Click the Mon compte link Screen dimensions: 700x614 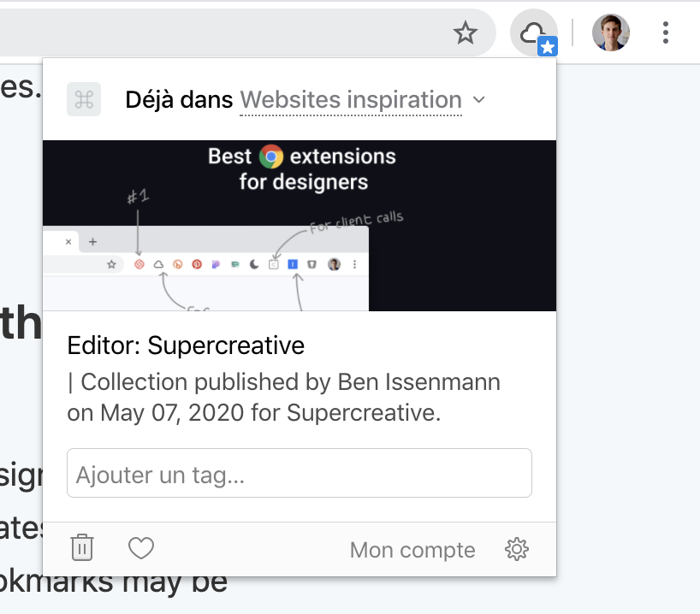click(x=412, y=550)
